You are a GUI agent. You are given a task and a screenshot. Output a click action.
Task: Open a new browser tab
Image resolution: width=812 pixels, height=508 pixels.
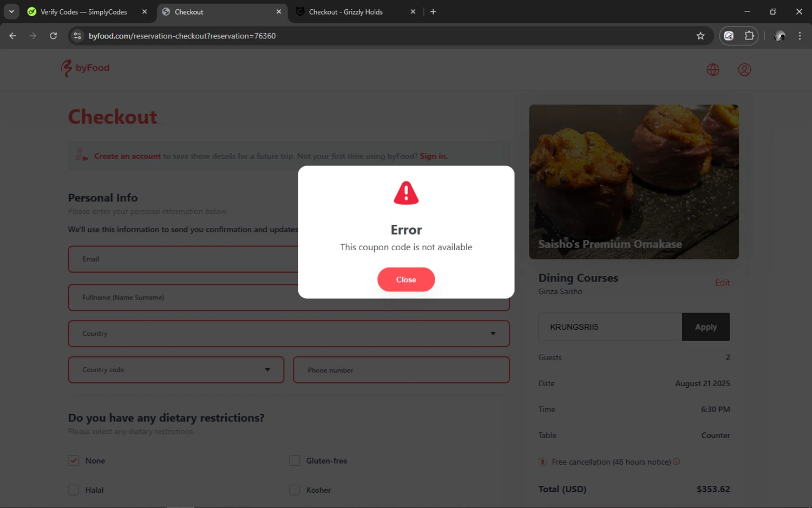click(433, 11)
